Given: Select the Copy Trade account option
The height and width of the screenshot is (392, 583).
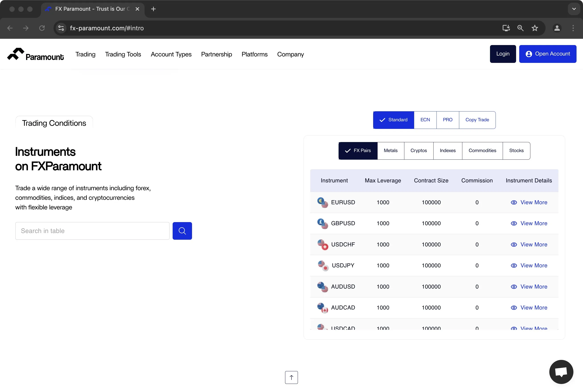Looking at the screenshot, I should pos(477,120).
